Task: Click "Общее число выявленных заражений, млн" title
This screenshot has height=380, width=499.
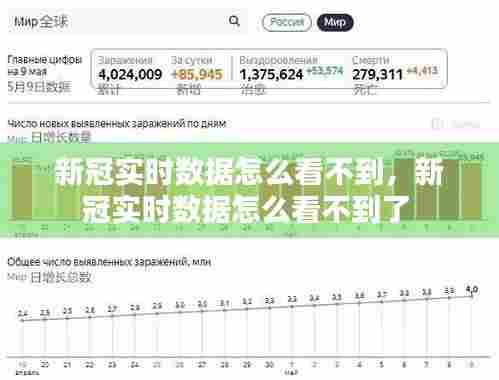Action: coord(109,262)
